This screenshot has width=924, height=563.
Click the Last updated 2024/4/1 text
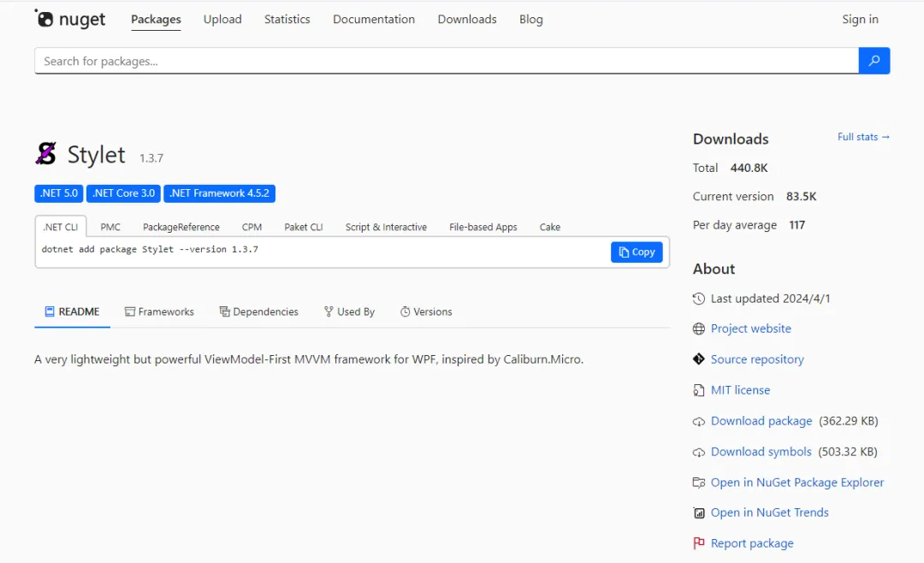coord(770,299)
